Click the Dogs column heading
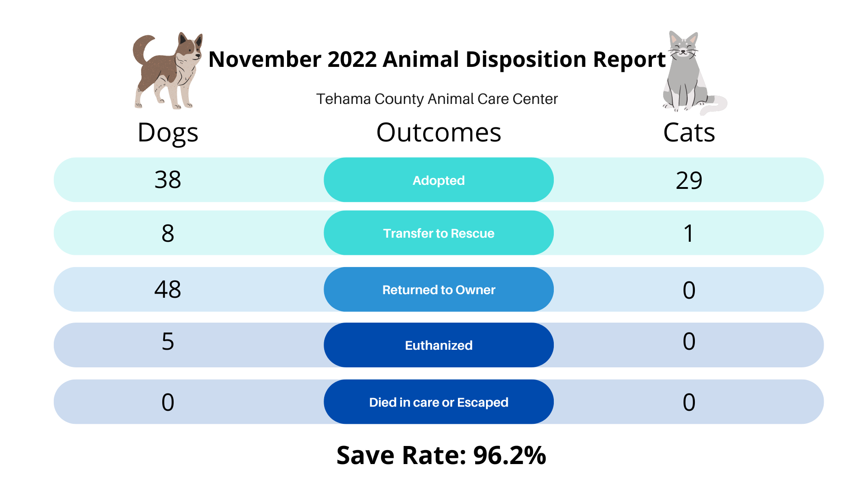Image resolution: width=868 pixels, height=488 pixels. (168, 133)
